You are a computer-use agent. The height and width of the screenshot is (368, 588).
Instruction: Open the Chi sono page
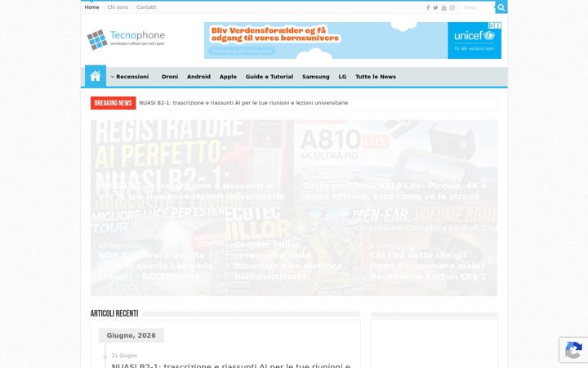118,7
